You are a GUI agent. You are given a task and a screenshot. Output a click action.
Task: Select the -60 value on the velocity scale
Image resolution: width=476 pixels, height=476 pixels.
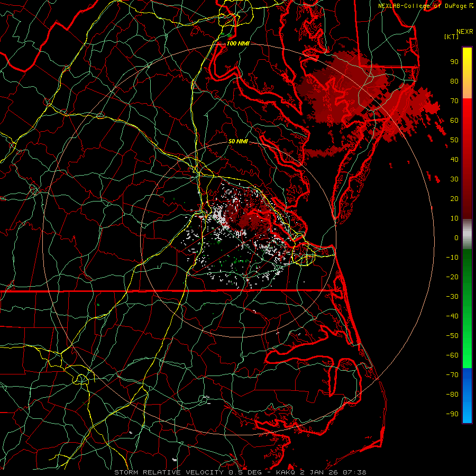point(452,355)
